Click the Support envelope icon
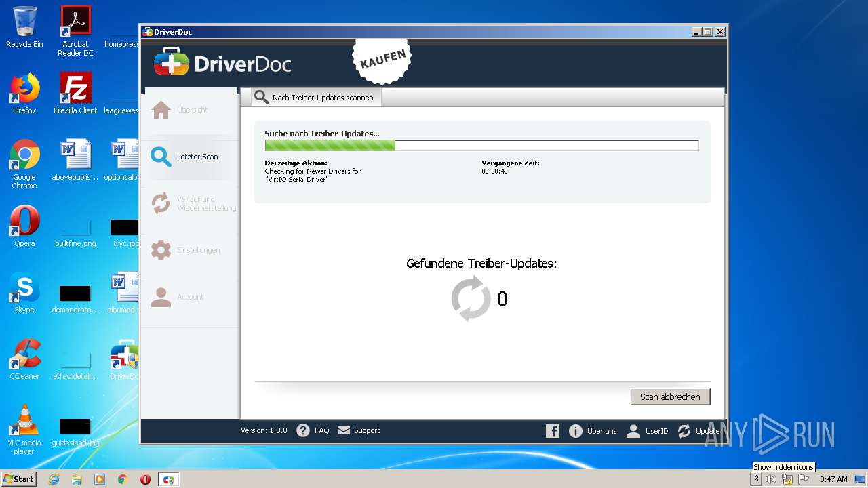868x488 pixels. point(344,430)
